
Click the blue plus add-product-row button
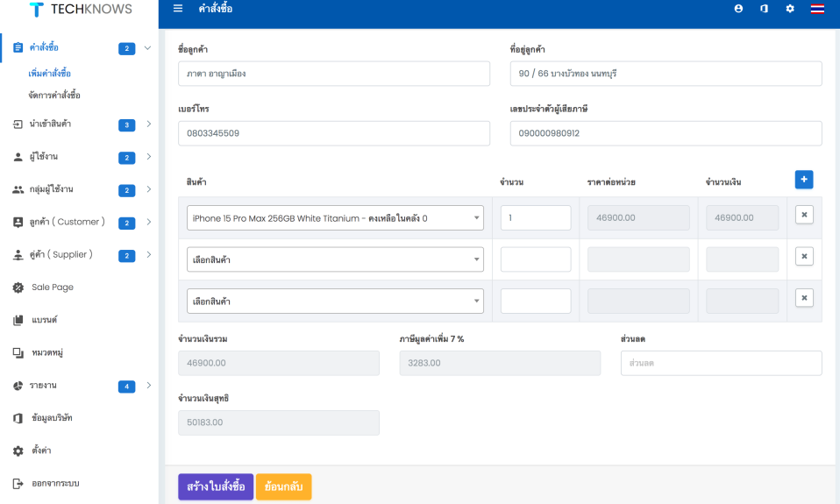click(803, 180)
